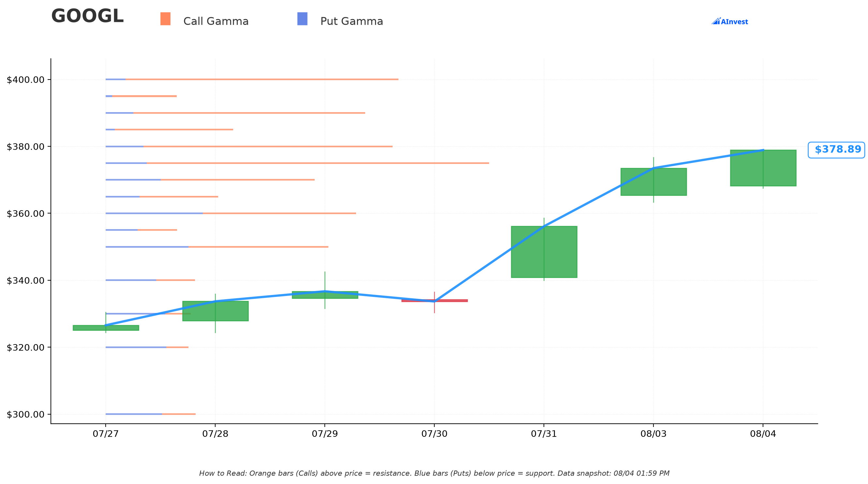
Task: Click the 07/31 green candlestick body
Action: 544,252
